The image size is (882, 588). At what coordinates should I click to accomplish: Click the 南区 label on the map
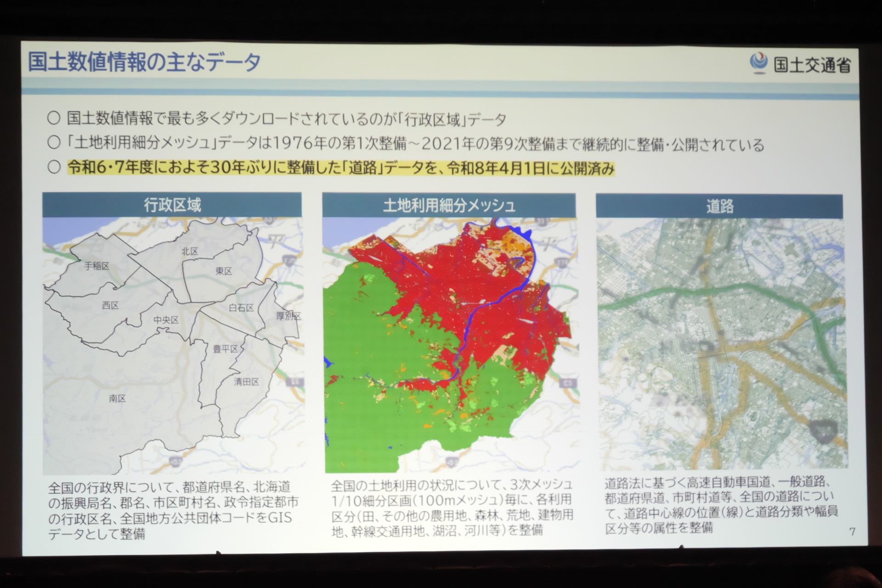118,399
